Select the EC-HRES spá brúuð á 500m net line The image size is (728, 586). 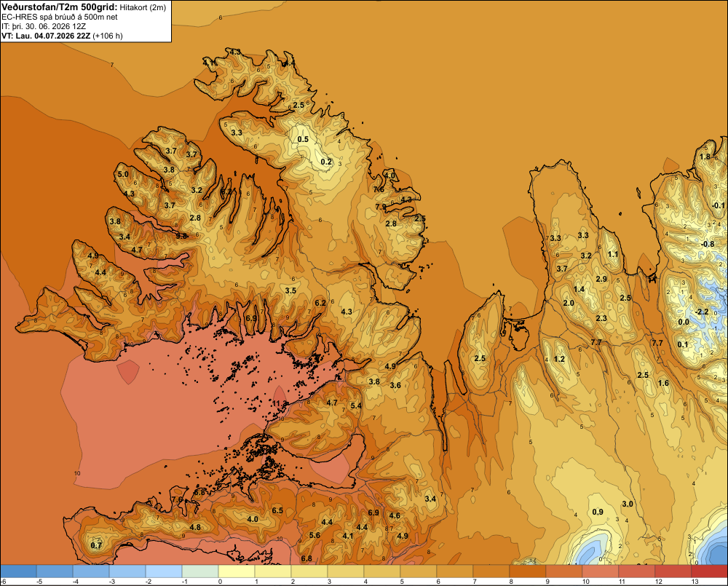click(x=60, y=17)
